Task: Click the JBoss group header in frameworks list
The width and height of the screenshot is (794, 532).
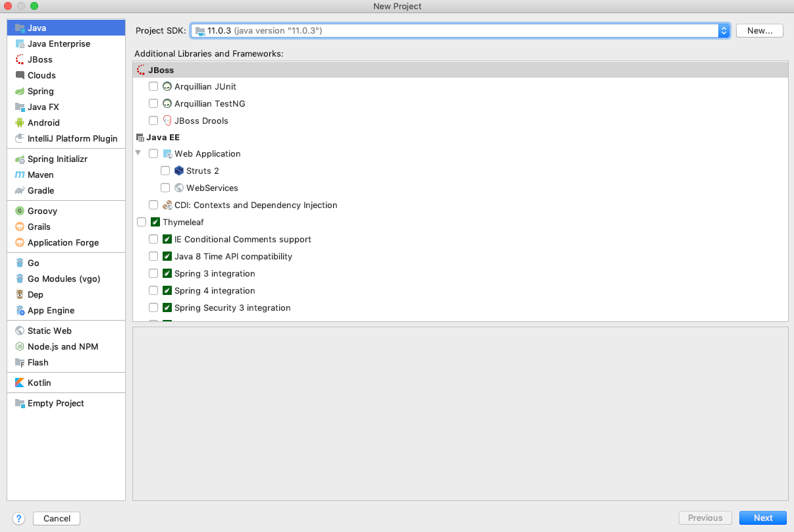Action: (460, 70)
